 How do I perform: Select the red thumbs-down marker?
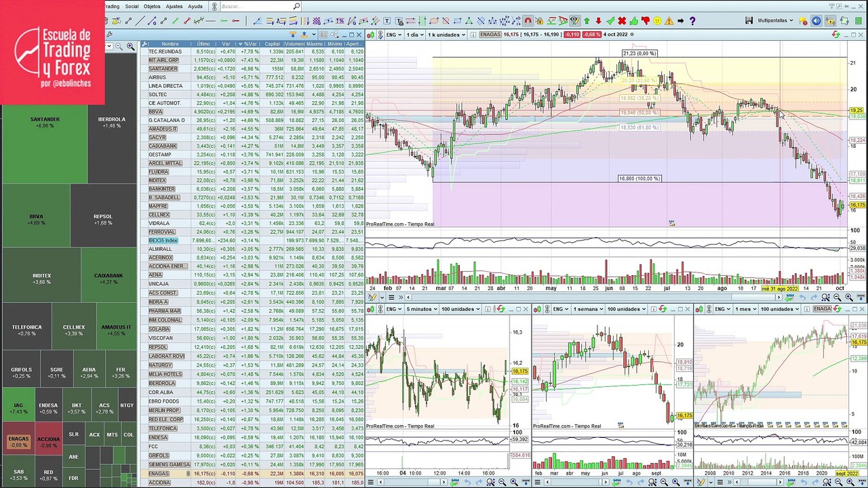[x=646, y=21]
